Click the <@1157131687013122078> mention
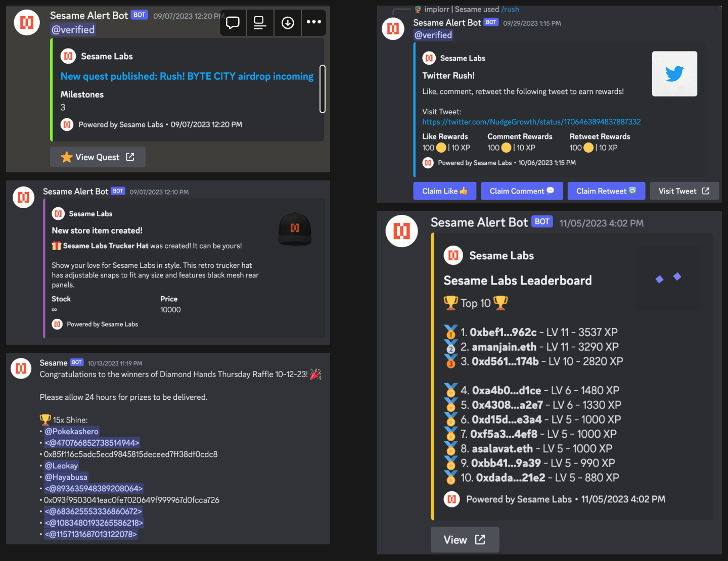 pyautogui.click(x=91, y=534)
